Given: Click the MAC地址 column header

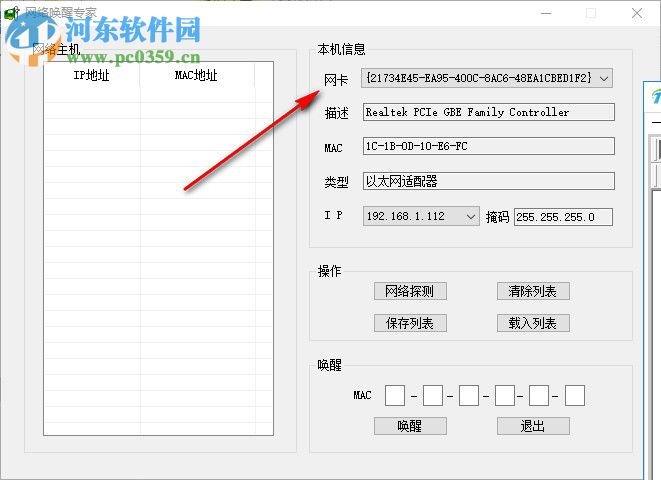Looking at the screenshot, I should 197,75.
